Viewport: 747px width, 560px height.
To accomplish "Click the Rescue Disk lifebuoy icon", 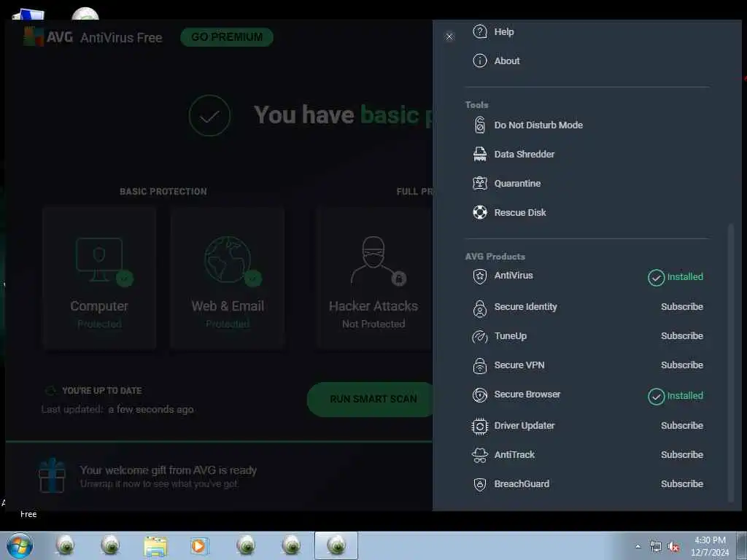I will [480, 212].
